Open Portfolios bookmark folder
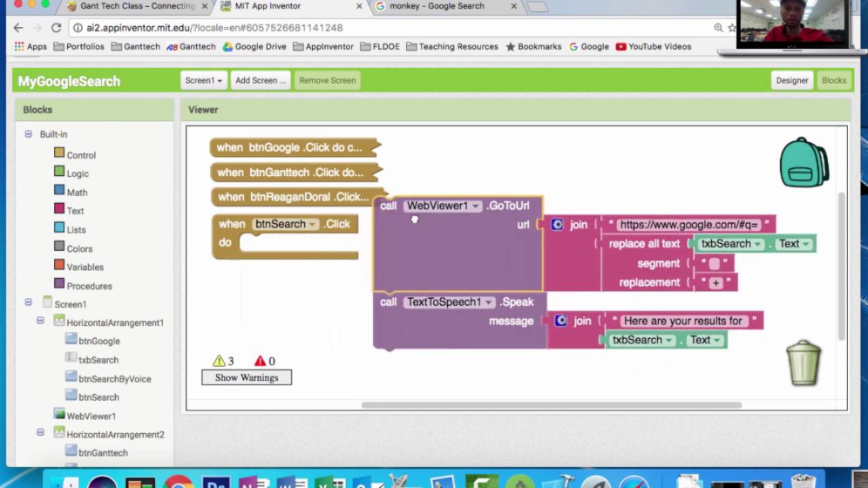 79,47
